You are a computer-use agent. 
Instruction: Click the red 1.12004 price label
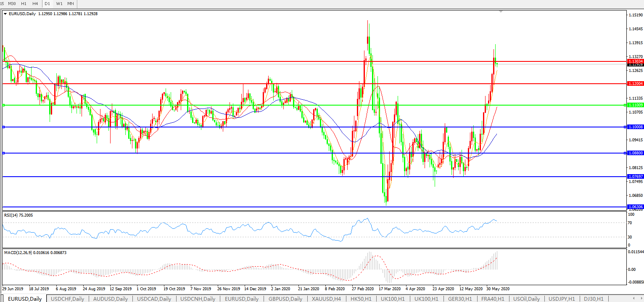click(635, 84)
